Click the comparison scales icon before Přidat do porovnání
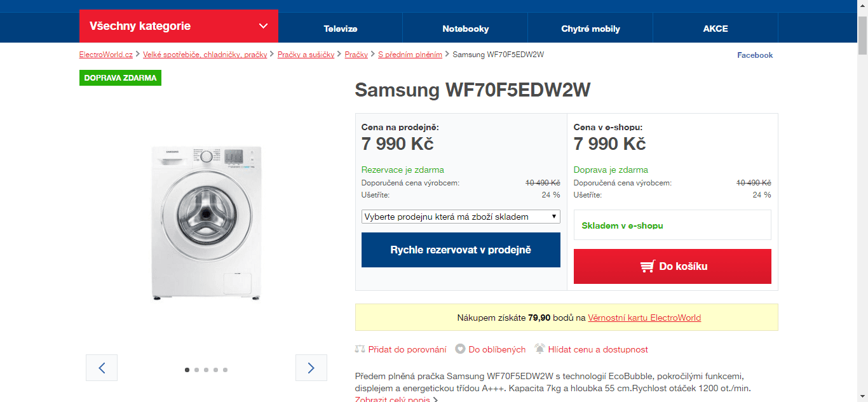 [360, 349]
